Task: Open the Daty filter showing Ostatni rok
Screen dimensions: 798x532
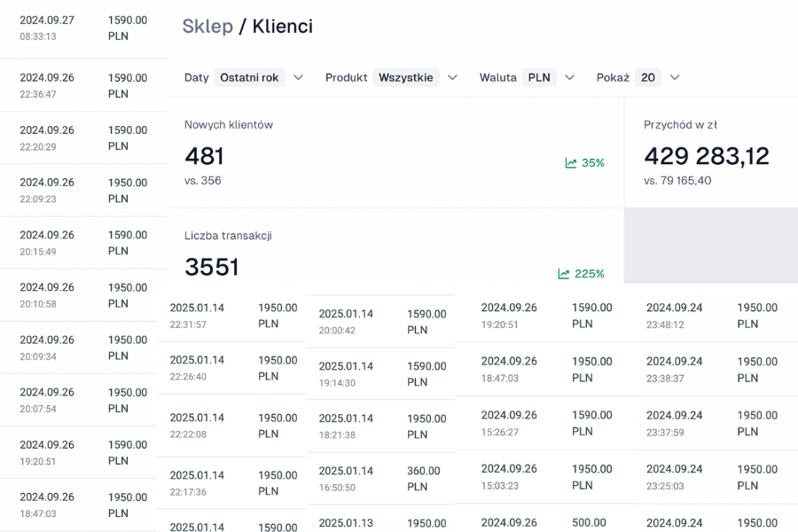Action: pos(248,78)
